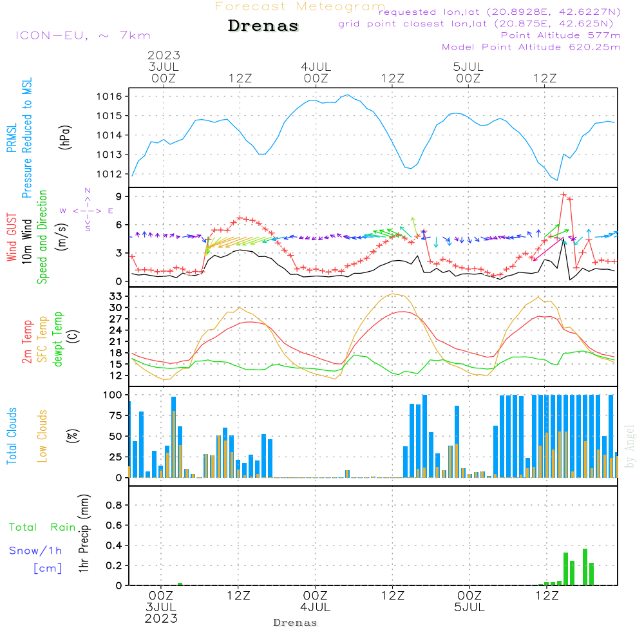Viewport: 644px width, 644px height.
Task: Click the small rain bar near 3JUL 00Z
Action: coord(180,583)
